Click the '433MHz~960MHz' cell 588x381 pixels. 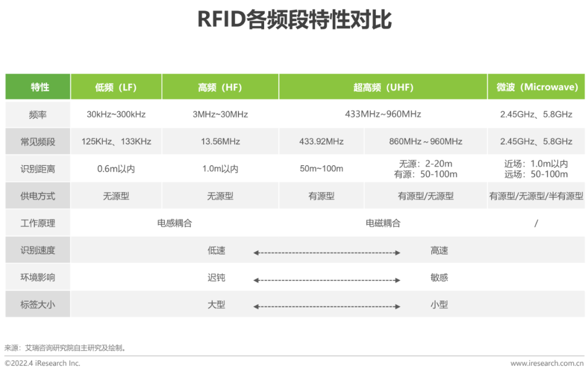(383, 114)
